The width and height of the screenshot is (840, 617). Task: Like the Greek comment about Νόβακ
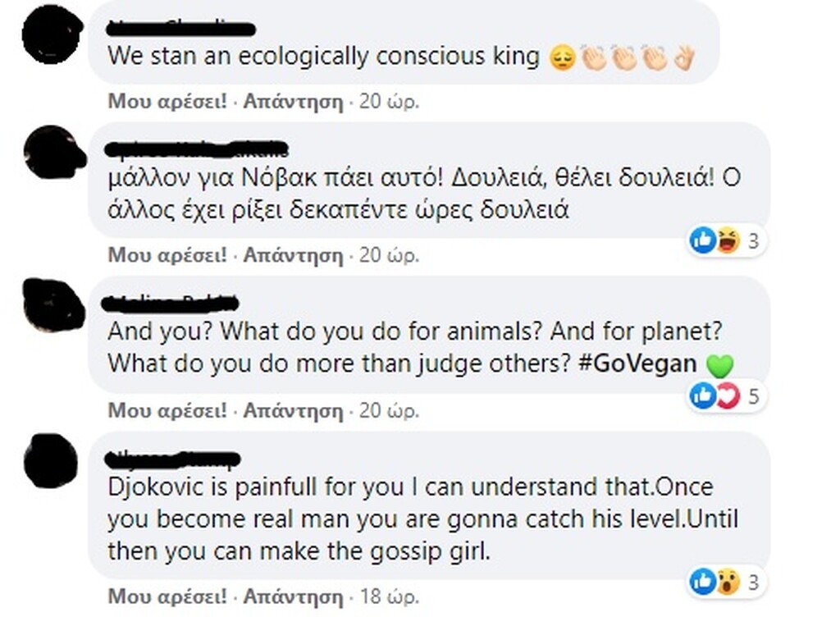coord(167,255)
